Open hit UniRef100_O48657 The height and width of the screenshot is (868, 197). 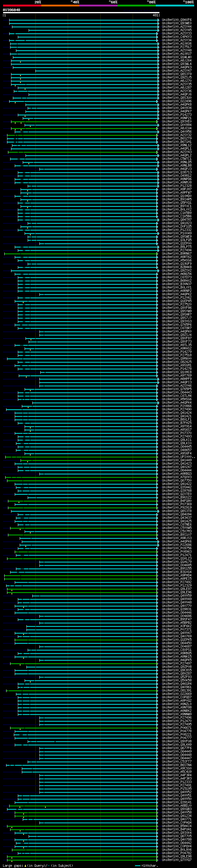177,450
